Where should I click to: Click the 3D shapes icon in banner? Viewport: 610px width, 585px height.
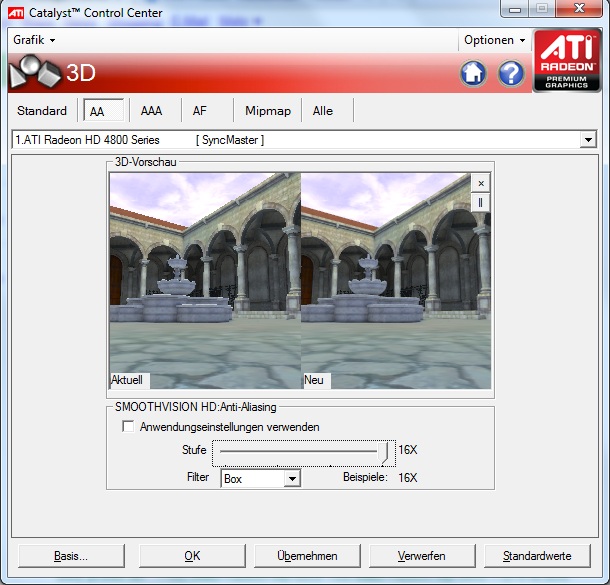pyautogui.click(x=35, y=72)
